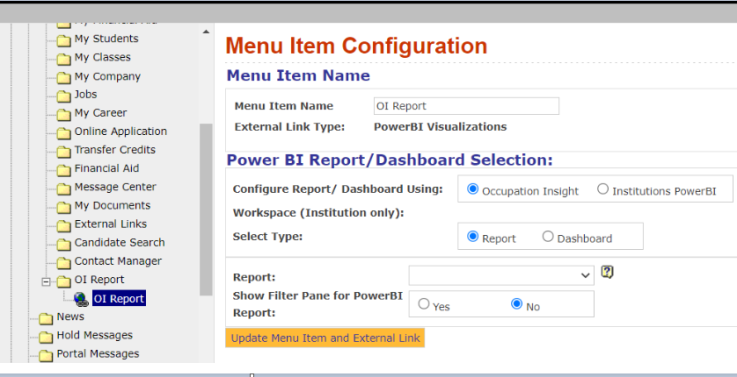
Task: Select the highlighted OI Report child item
Action: 119,298
